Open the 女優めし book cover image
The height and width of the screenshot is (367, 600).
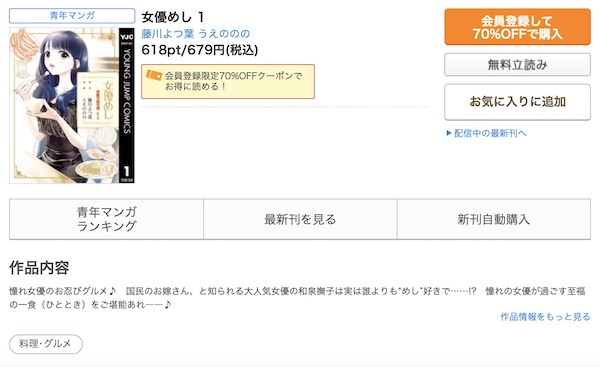72,105
